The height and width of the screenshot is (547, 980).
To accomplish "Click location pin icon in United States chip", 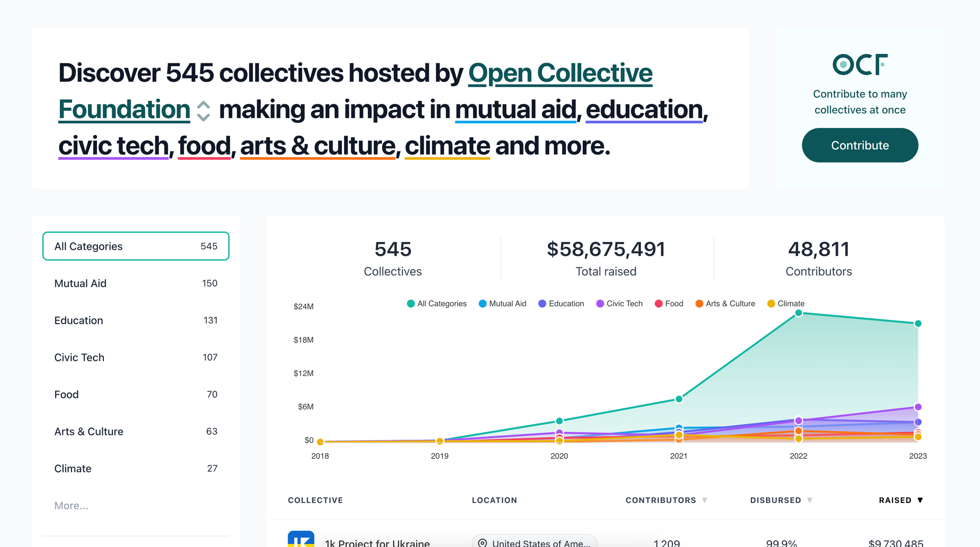I will pos(483,543).
